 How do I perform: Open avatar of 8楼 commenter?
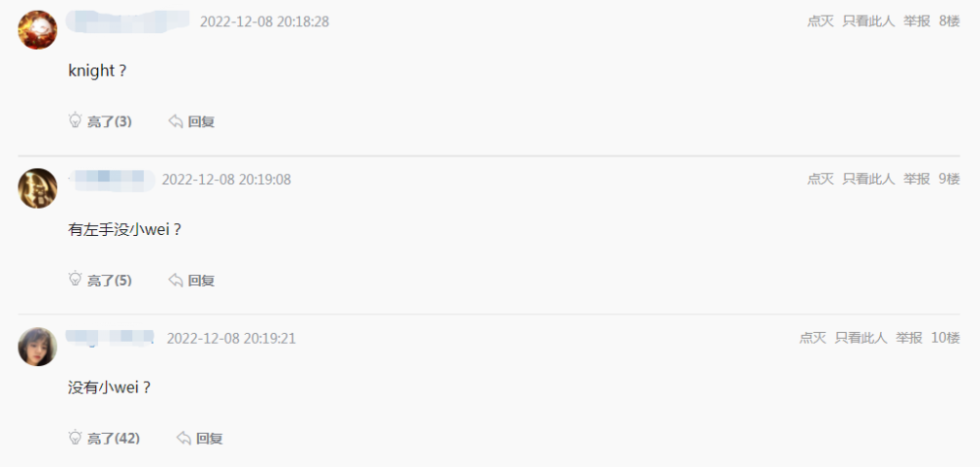click(x=37, y=30)
